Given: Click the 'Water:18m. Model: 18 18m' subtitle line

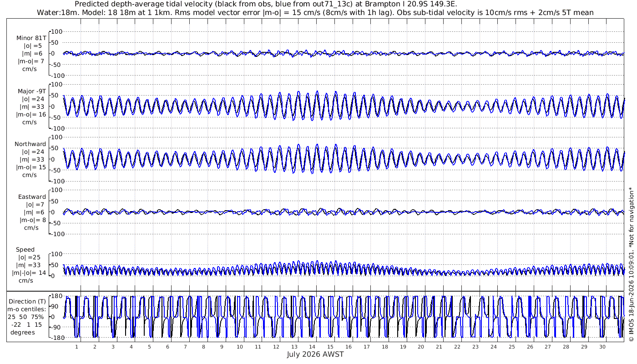Looking at the screenshot, I should tap(315, 13).
